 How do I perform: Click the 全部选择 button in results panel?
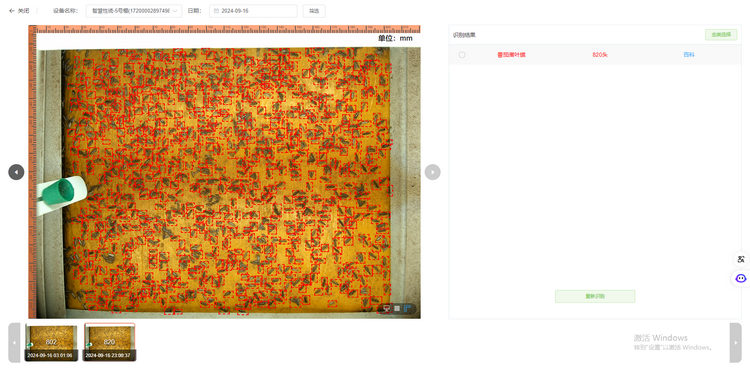coord(721,35)
